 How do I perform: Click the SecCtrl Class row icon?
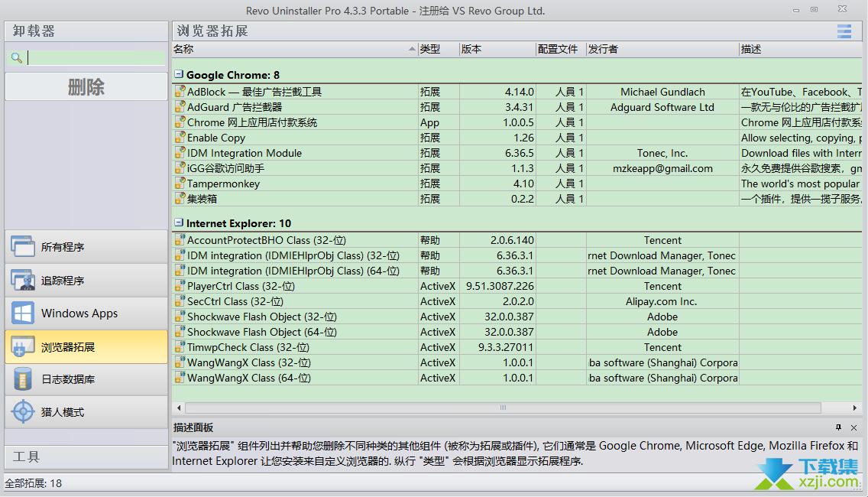(180, 301)
